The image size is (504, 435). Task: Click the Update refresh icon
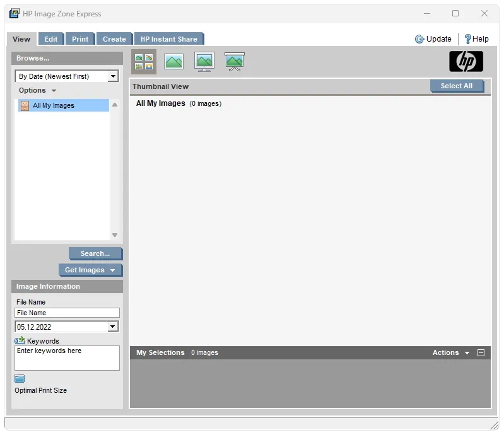(419, 39)
